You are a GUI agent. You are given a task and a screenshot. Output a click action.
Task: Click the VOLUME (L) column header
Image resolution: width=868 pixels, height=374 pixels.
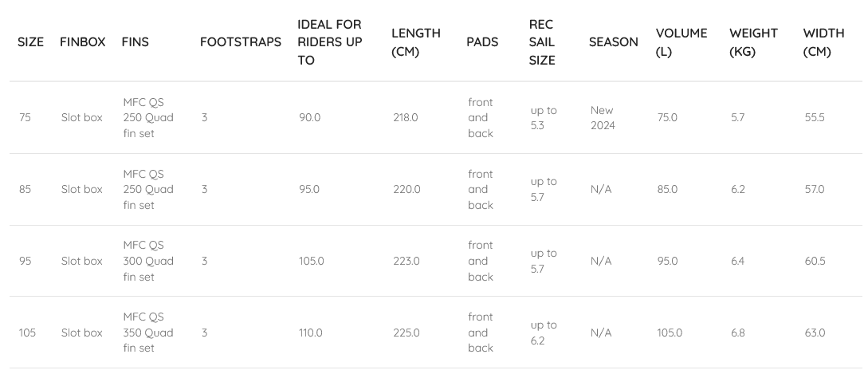click(x=681, y=42)
